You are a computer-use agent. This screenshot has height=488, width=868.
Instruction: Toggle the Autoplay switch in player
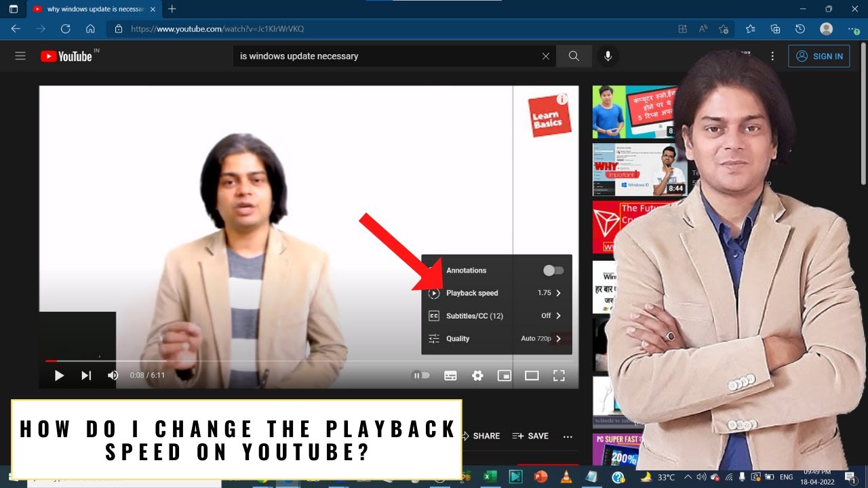[x=421, y=375]
